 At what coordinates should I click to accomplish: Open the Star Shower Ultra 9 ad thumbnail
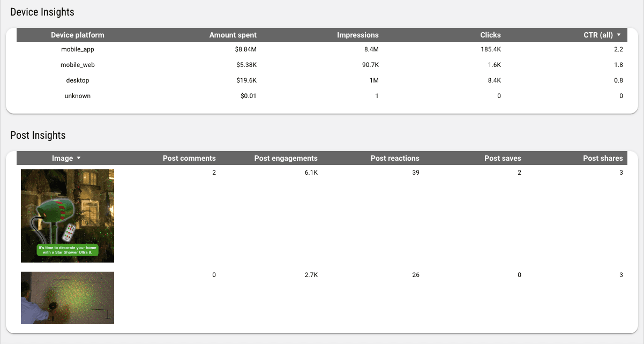click(x=68, y=216)
